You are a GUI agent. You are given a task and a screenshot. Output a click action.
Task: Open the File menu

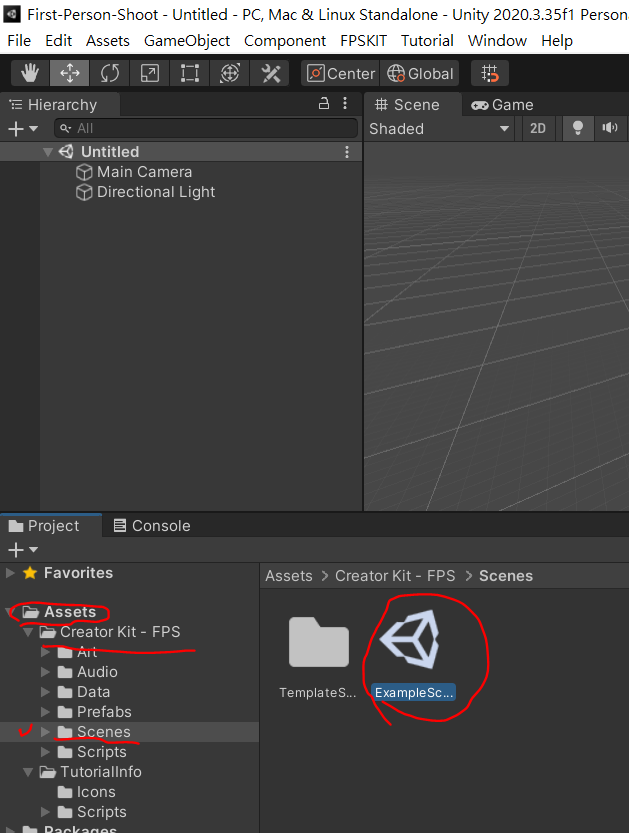(19, 41)
